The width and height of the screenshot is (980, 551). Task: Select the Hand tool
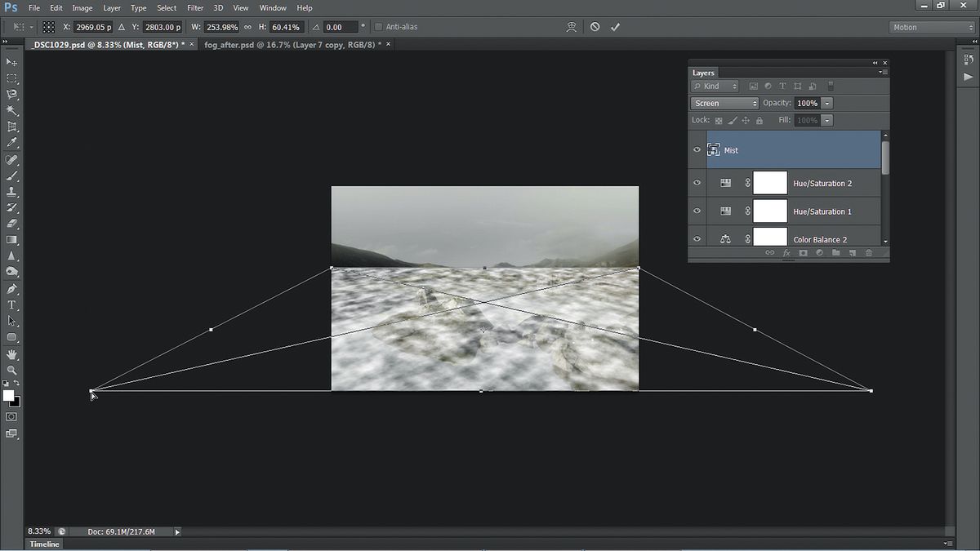pyautogui.click(x=12, y=354)
